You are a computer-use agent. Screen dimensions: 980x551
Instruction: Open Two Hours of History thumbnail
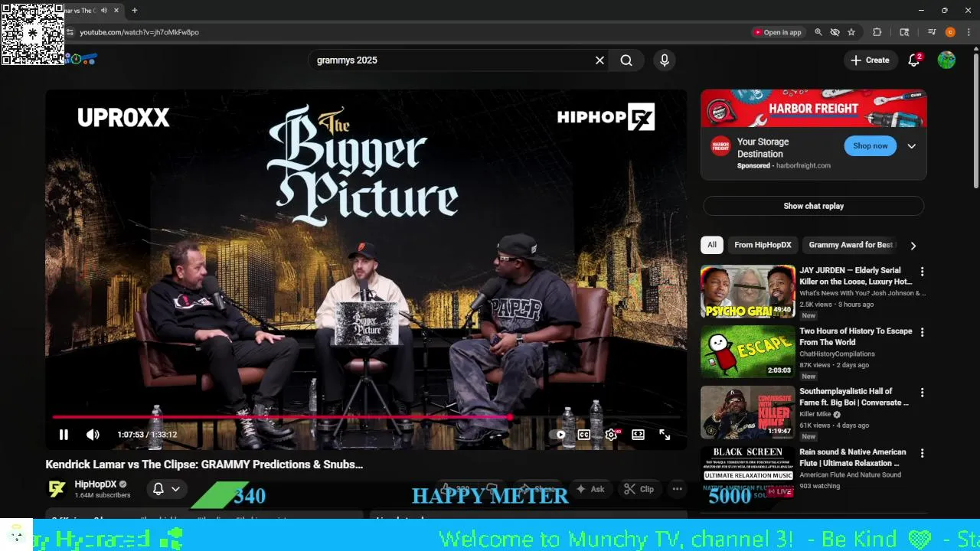click(x=748, y=351)
